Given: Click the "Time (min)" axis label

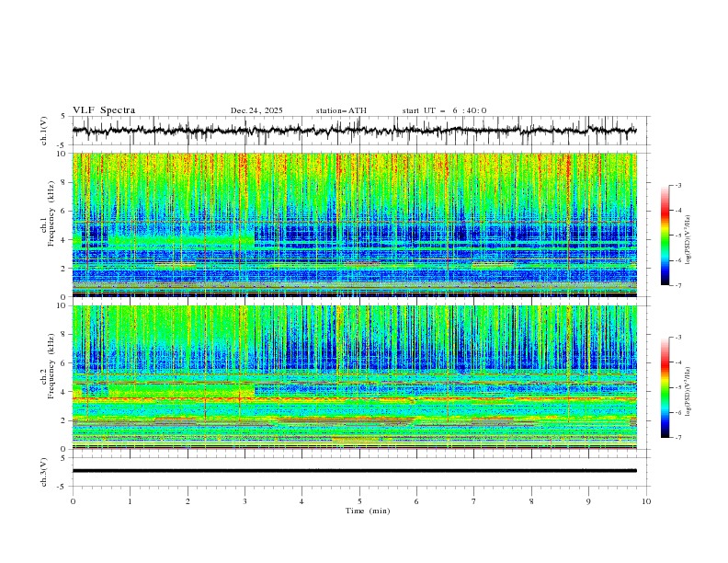Looking at the screenshot, I should 368,511.
